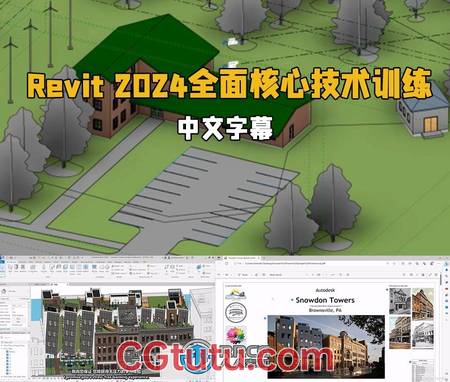This screenshot has height=382, width=450.
Task: Select the Railing tool in Revit ribbon
Action: tap(94, 268)
